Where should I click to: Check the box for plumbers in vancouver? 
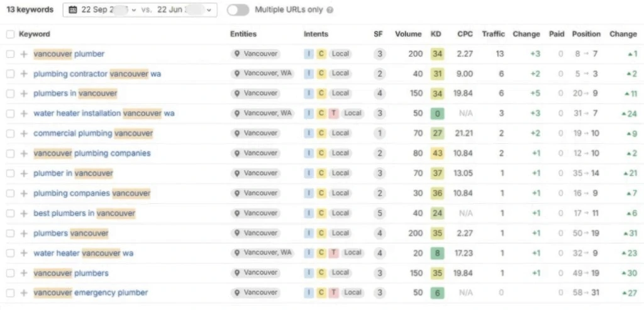10,94
